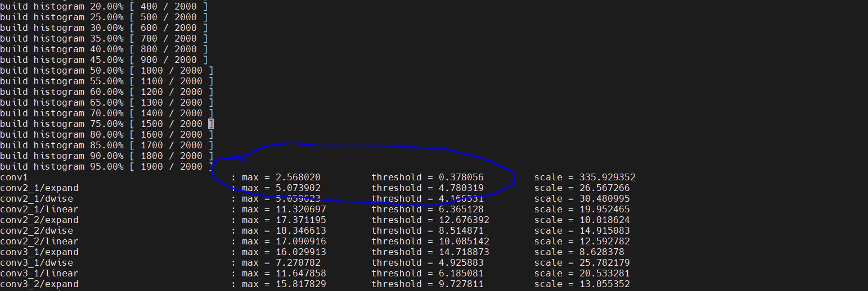
Task: Click max value 18.346613
Action: point(301,230)
